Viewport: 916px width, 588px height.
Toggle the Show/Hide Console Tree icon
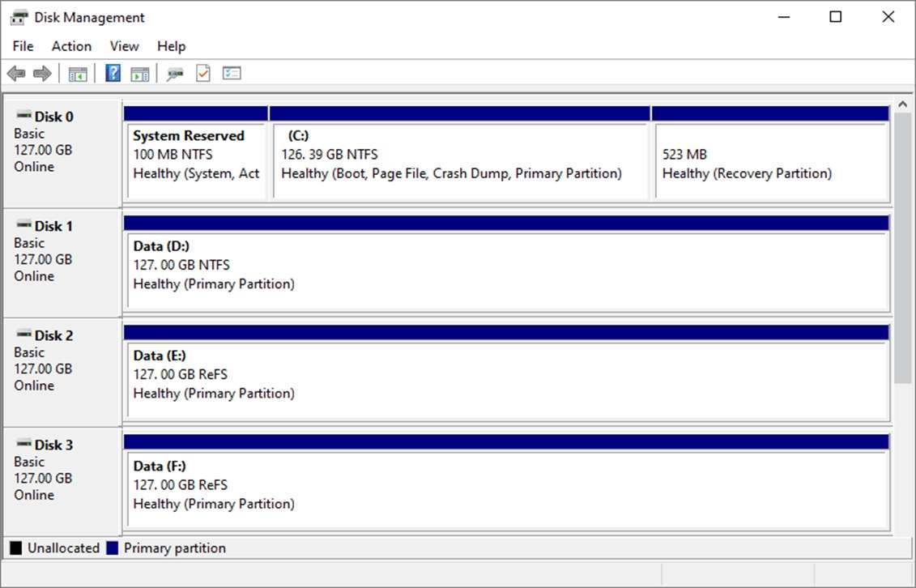[x=78, y=74]
